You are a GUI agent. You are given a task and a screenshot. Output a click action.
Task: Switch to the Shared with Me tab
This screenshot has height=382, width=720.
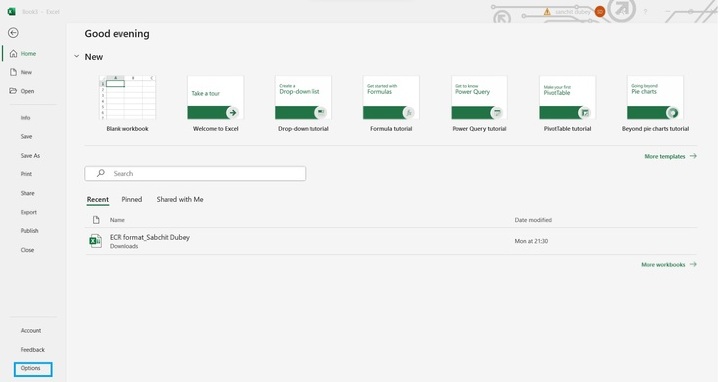[180, 199]
